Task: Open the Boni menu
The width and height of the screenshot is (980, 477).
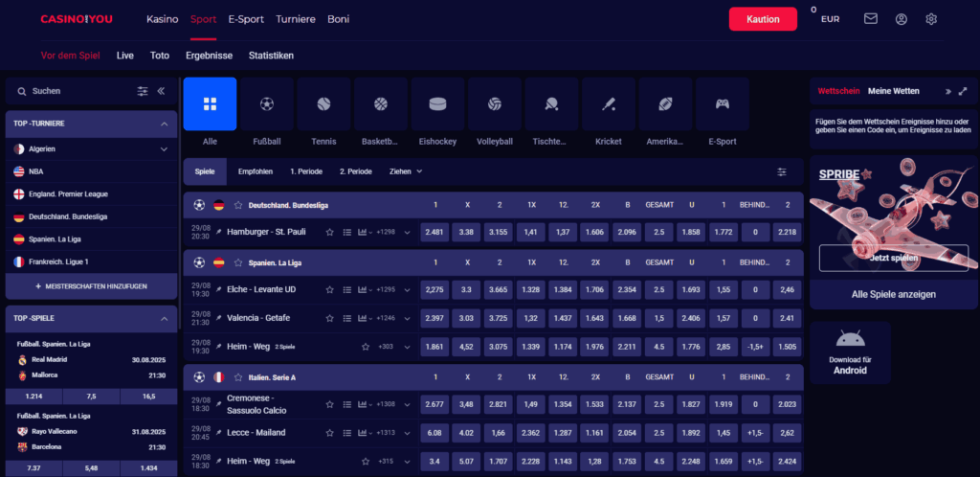Action: click(x=338, y=19)
